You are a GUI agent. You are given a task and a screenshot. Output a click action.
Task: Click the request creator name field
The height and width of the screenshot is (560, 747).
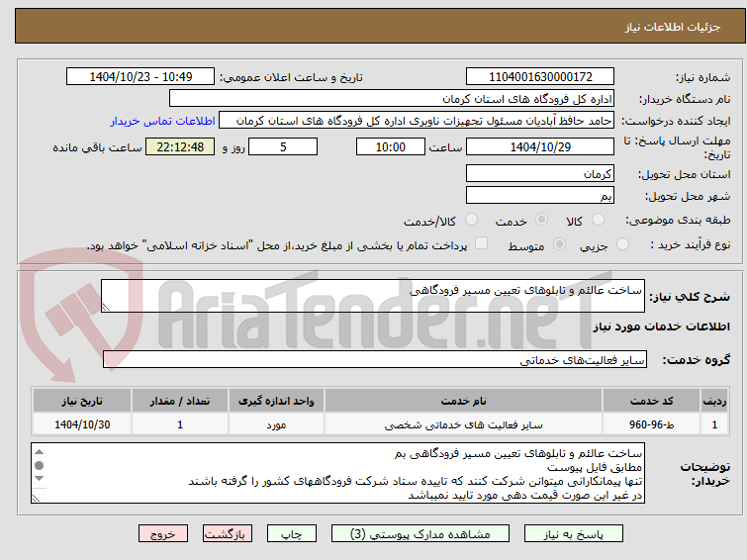coord(417,121)
